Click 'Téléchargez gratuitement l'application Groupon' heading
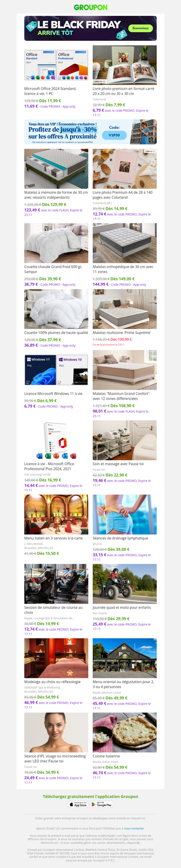181x868 pixels. [x=90, y=796]
